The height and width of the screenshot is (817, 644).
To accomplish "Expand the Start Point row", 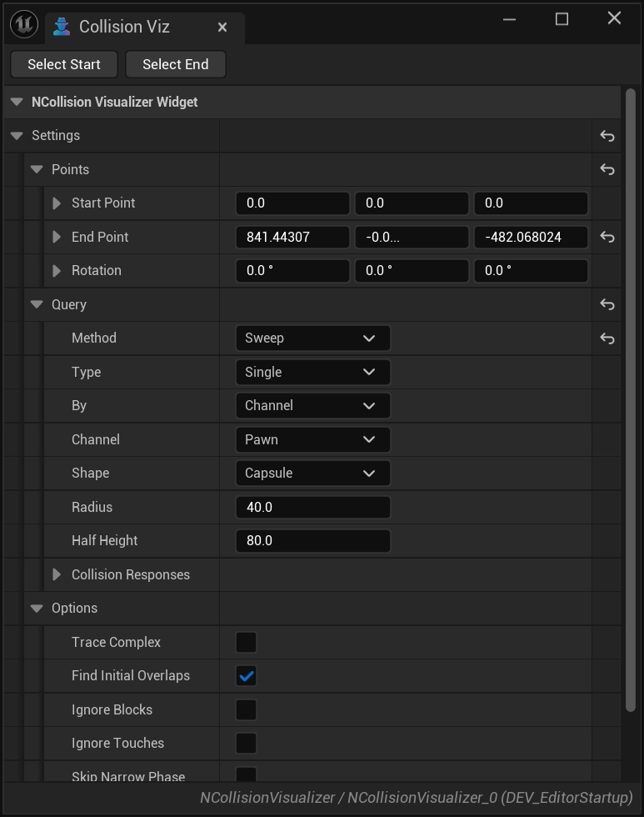I will click(57, 203).
